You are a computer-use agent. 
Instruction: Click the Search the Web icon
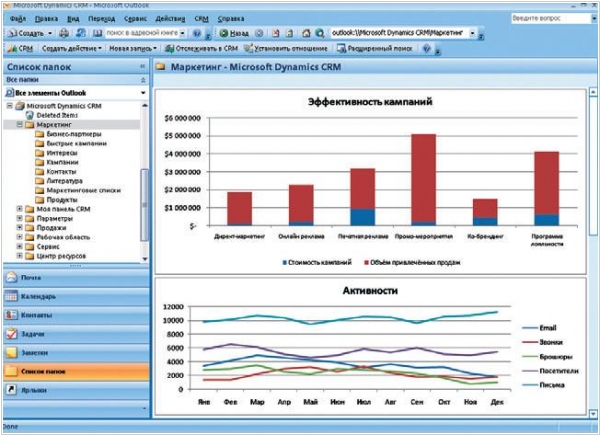pos(320,33)
